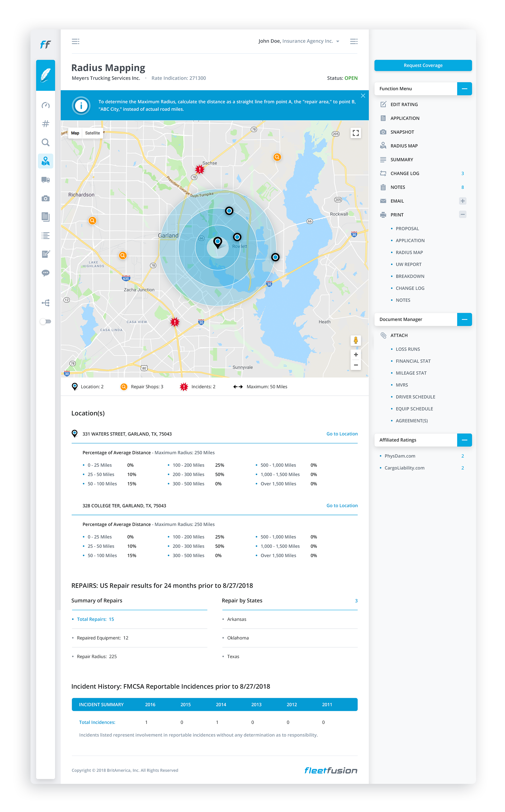The height and width of the screenshot is (812, 505).
Task: Print the Breakdown
Action: [410, 276]
